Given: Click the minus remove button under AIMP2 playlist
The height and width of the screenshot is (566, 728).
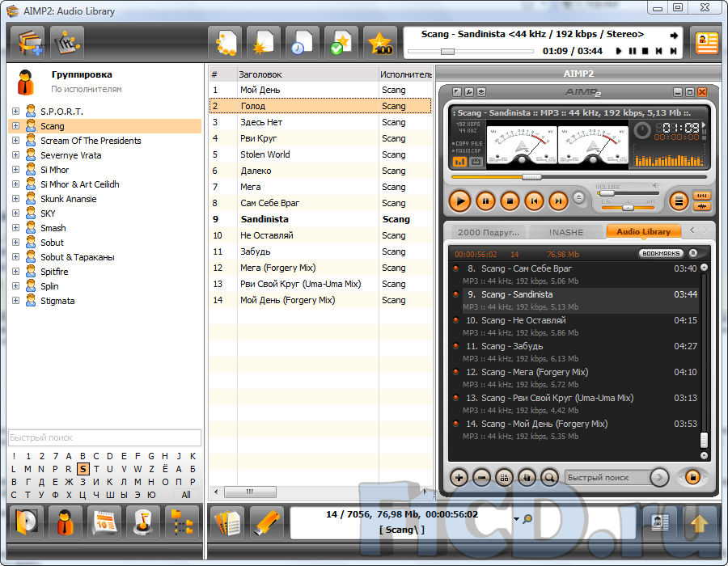Looking at the screenshot, I should [481, 477].
